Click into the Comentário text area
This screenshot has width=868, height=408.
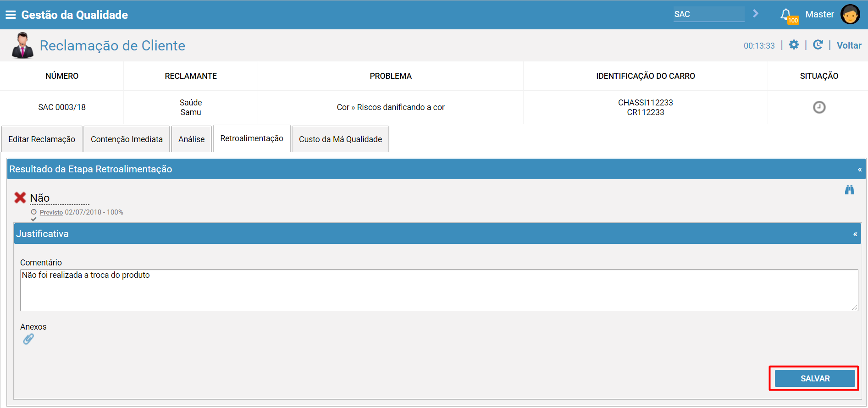click(439, 290)
